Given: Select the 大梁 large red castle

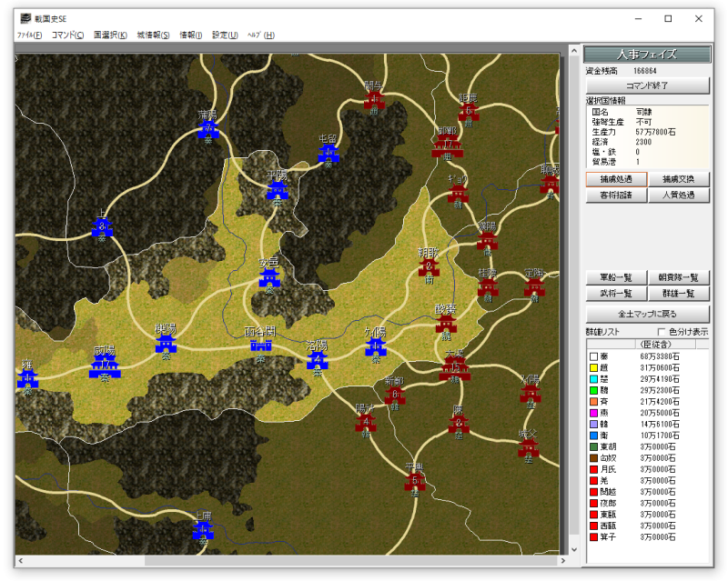Looking at the screenshot, I should click(x=454, y=367).
